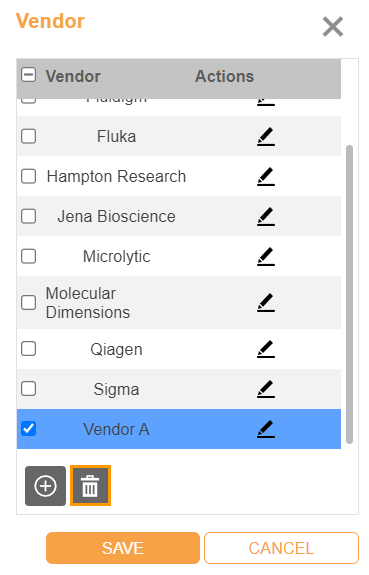Toggle the select-all checkbox in header
This screenshot has width=369, height=575.
[x=29, y=75]
